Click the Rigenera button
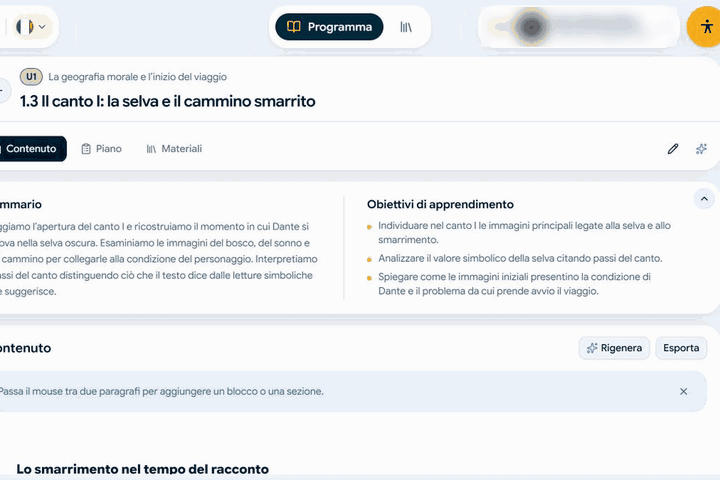This screenshot has height=480, width=720. tap(614, 348)
